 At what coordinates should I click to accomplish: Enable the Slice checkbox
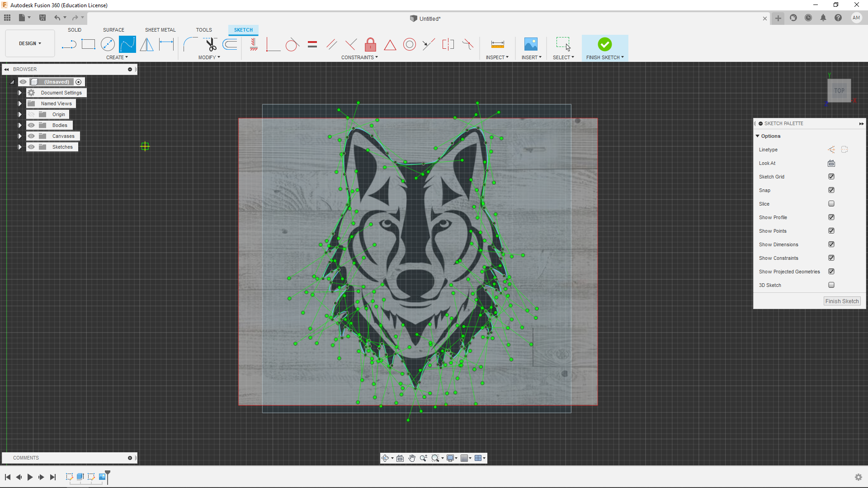831,204
